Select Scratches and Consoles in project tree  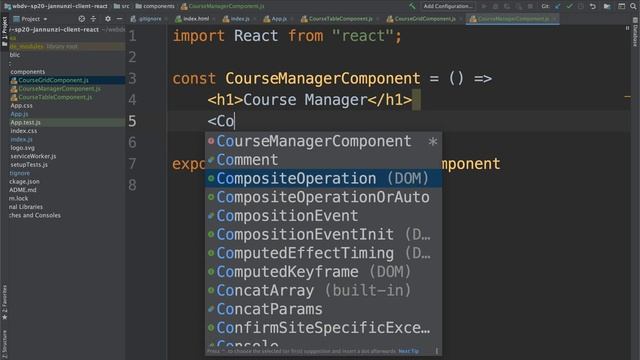35,216
